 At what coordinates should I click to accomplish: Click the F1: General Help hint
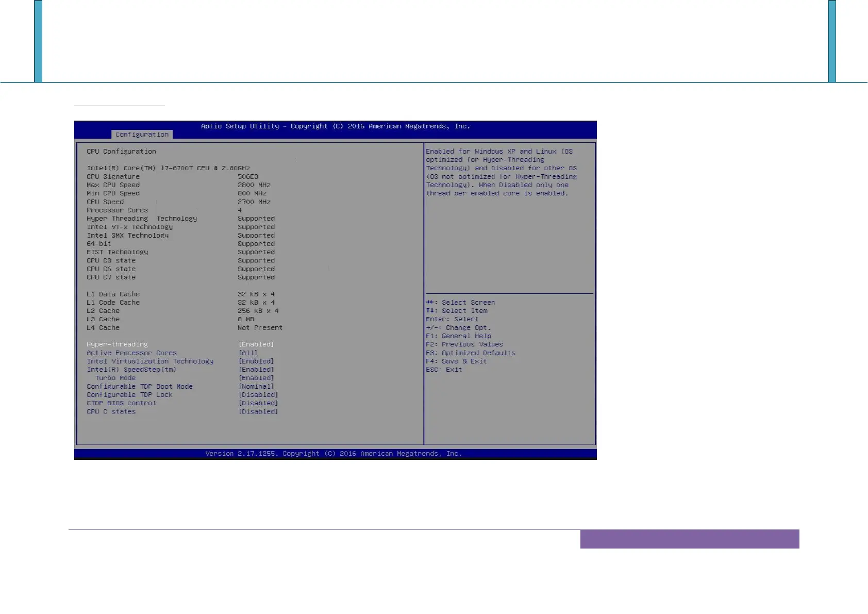(x=458, y=336)
